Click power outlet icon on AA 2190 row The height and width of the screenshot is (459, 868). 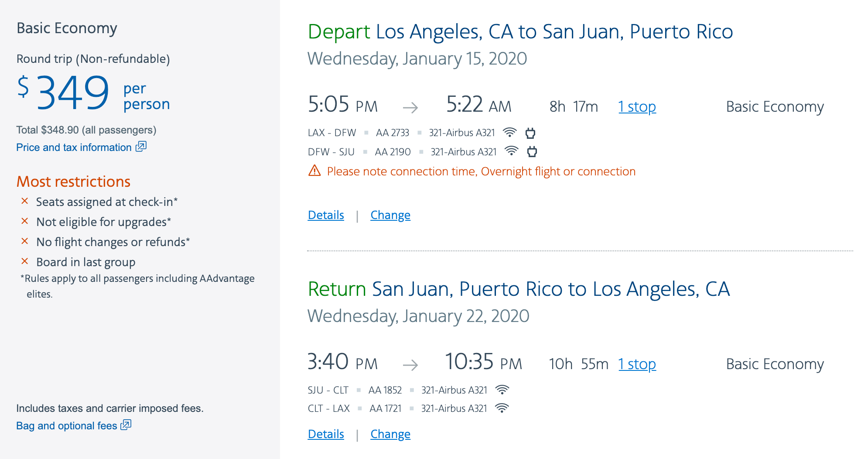[532, 152]
